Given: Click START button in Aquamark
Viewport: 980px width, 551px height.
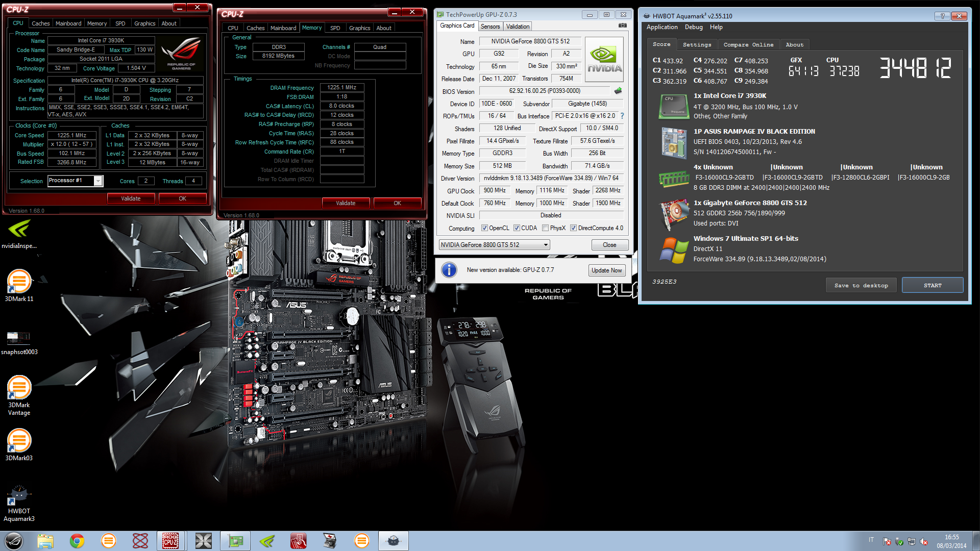Looking at the screenshot, I should (x=933, y=285).
